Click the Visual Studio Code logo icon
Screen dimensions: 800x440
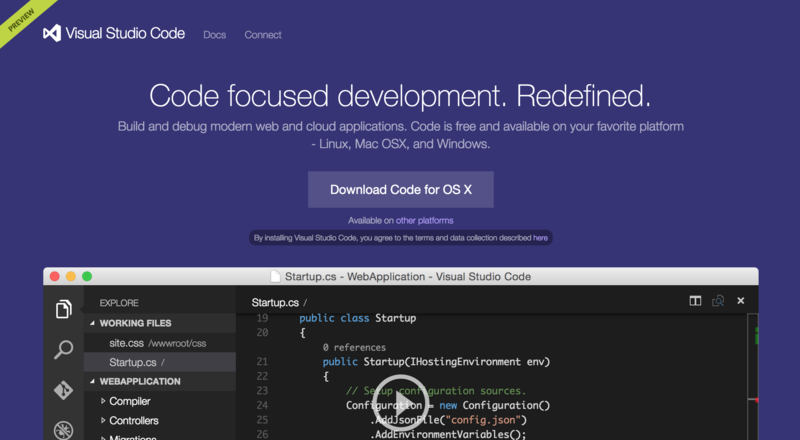click(x=52, y=33)
